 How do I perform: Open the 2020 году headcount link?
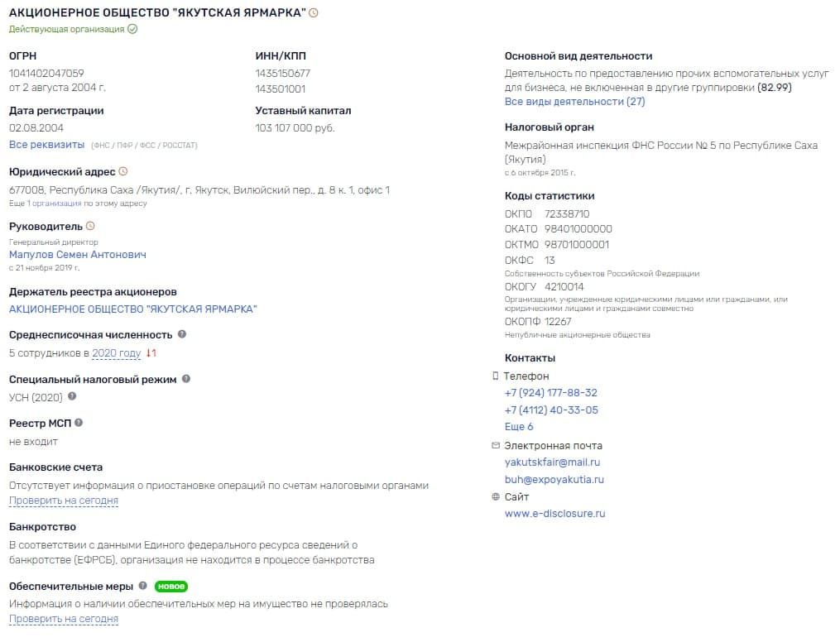point(116,353)
